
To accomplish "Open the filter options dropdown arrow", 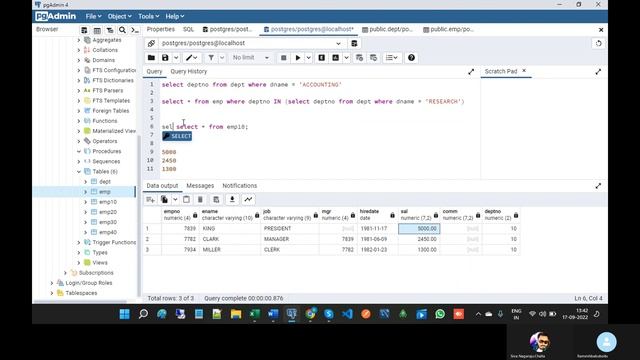I will click(x=222, y=58).
